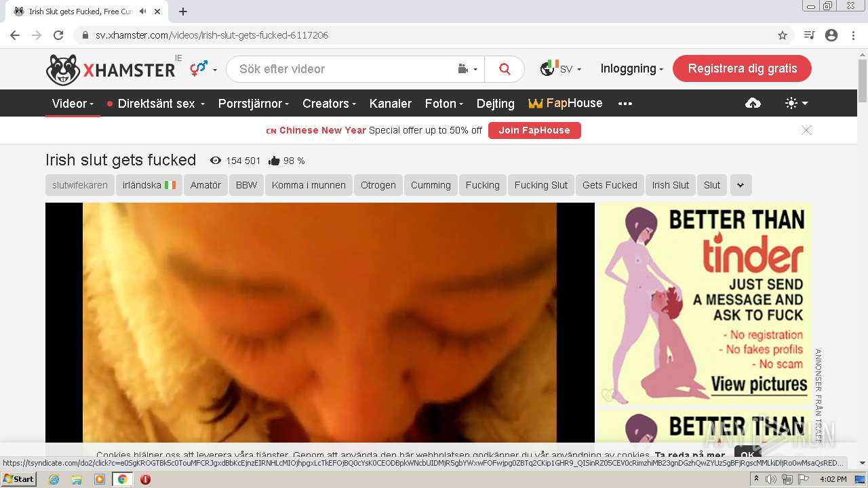Click the tab's audio speaker indicator

pyautogui.click(x=142, y=12)
